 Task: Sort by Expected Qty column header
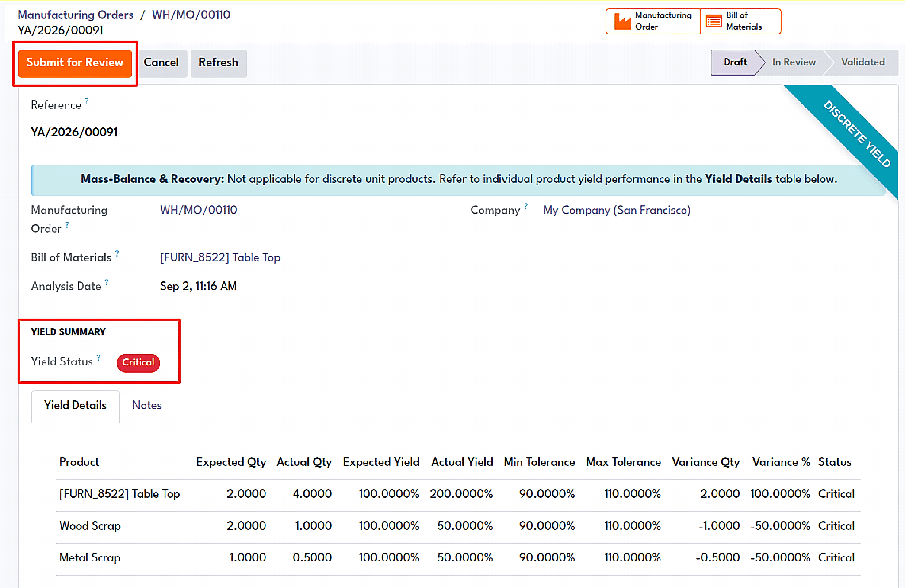pos(231,462)
